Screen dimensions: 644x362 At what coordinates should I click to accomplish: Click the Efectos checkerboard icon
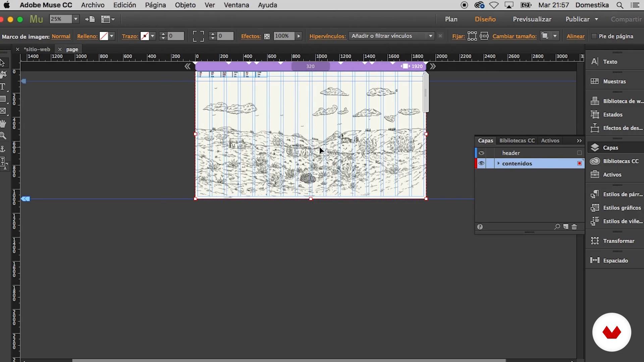pos(267,37)
